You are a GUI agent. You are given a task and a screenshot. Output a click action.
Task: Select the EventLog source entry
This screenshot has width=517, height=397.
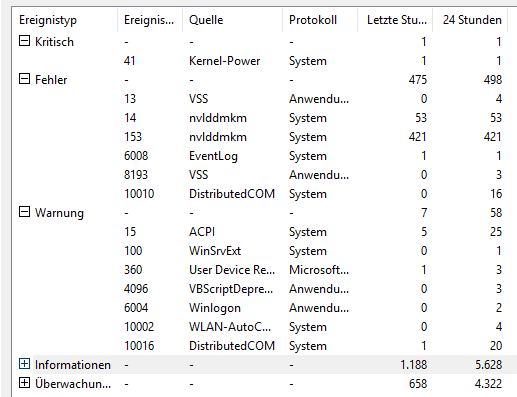(x=213, y=156)
